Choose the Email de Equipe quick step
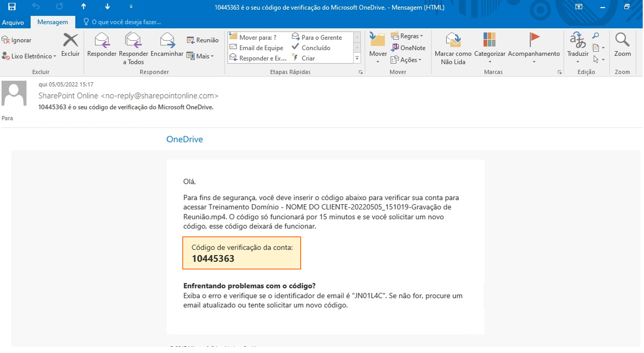Screen dimensions: 644x353 coord(256,48)
